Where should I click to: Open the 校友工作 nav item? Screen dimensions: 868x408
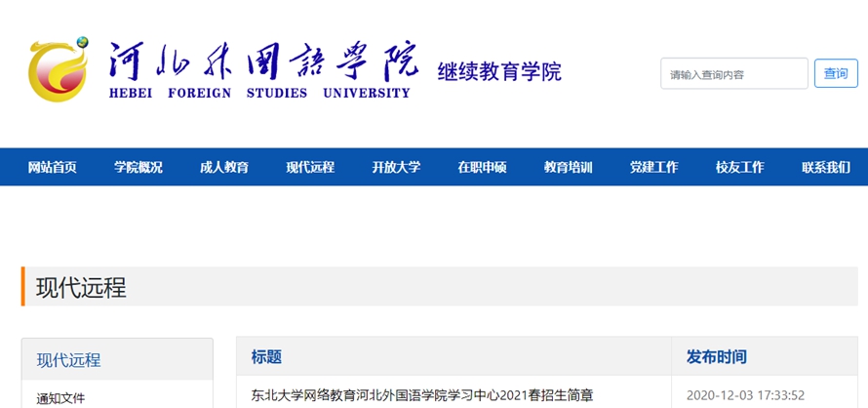[739, 167]
